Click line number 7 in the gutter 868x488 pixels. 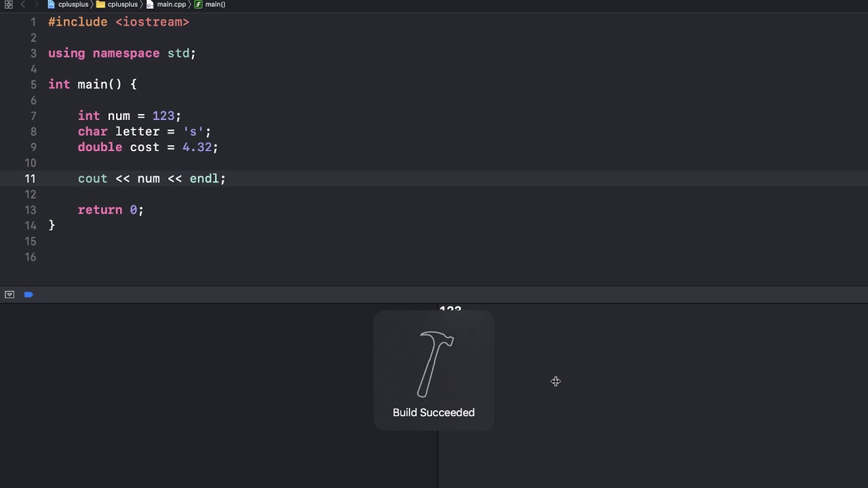33,116
